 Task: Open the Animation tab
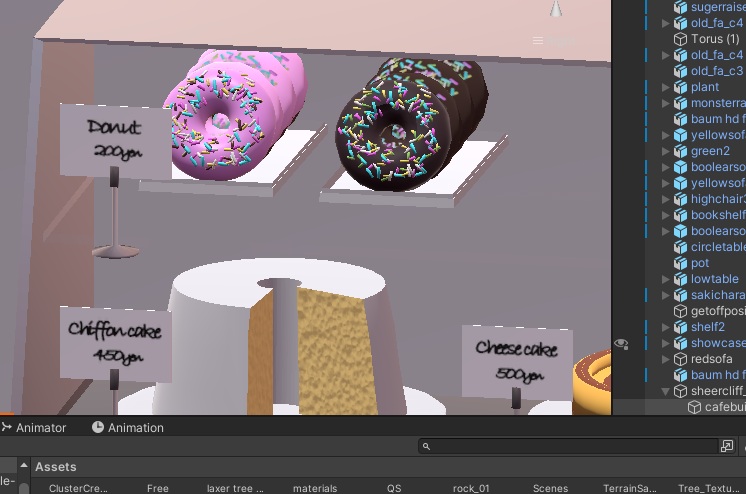128,427
